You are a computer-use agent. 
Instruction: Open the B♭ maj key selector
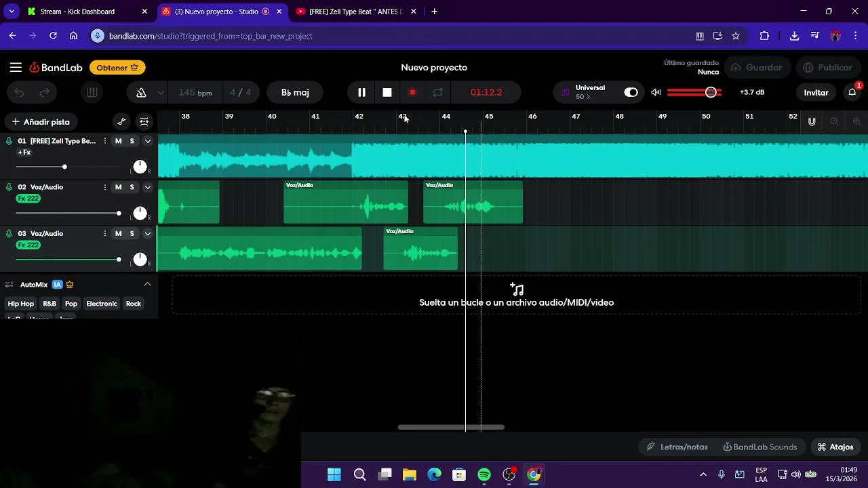tap(296, 92)
